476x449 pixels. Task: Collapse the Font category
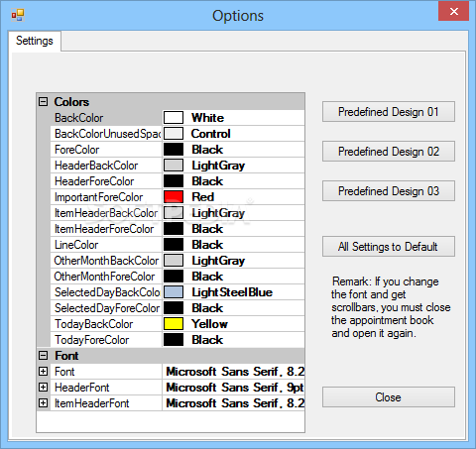(43, 356)
